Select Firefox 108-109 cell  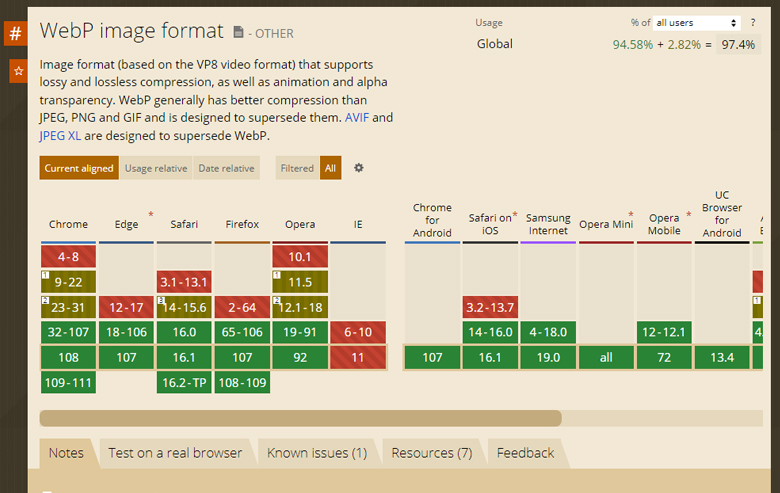pos(242,383)
